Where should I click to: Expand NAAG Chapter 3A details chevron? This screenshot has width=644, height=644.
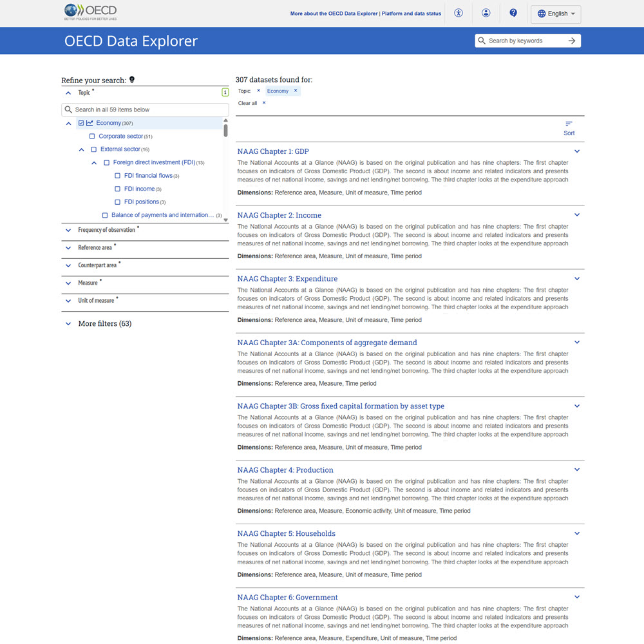pyautogui.click(x=577, y=342)
